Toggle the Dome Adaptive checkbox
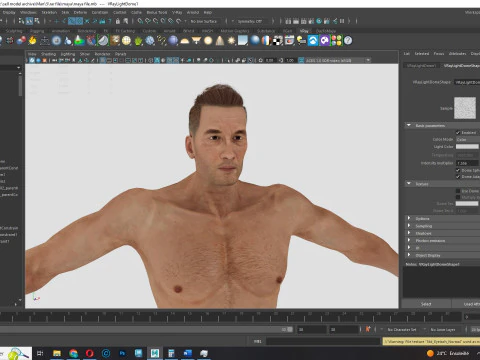This screenshot has width=480, height=360. point(458,177)
